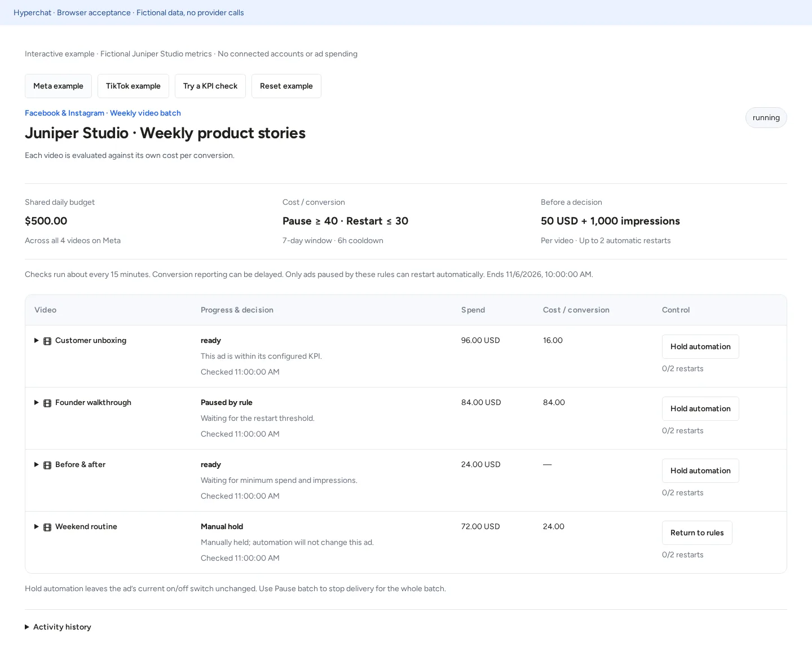Hold automation for Founder walkthrough

coord(700,408)
